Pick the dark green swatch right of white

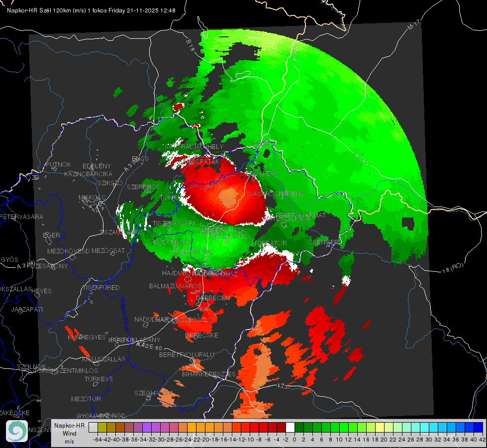point(299,427)
